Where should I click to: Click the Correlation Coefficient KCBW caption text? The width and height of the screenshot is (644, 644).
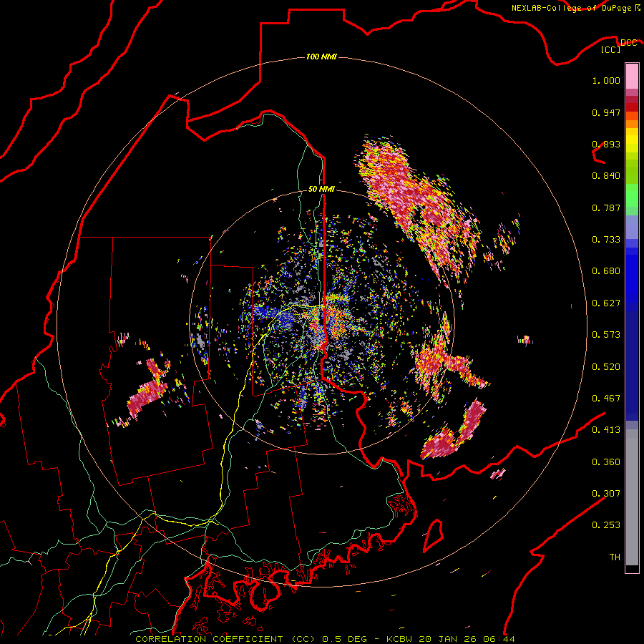[325, 639]
